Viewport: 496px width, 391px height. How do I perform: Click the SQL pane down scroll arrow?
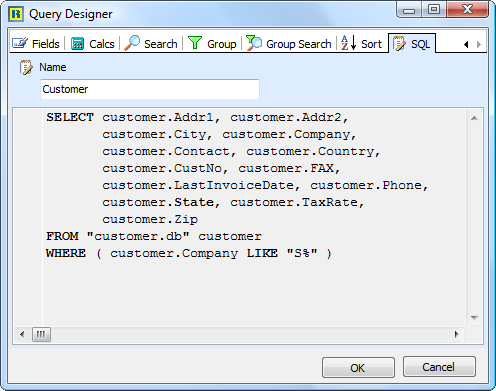[474, 318]
